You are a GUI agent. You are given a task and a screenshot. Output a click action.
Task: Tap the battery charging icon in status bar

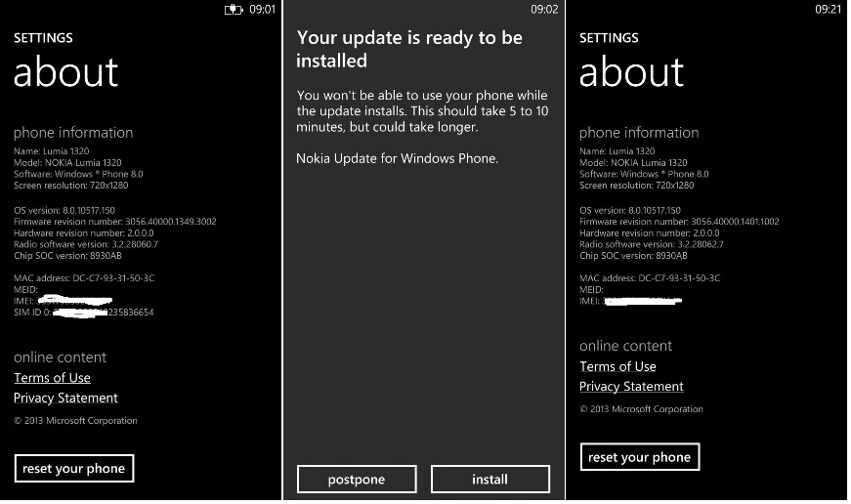pyautogui.click(x=234, y=10)
